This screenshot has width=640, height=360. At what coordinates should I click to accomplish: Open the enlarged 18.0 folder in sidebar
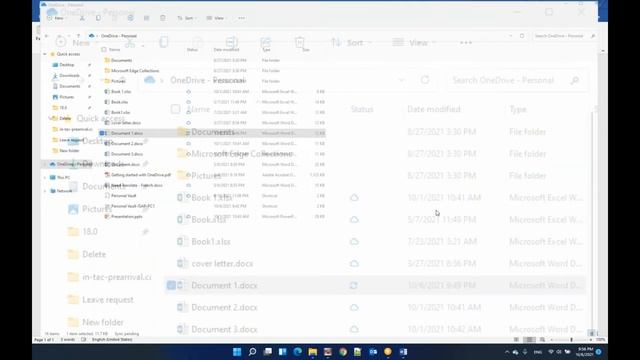pos(90,231)
